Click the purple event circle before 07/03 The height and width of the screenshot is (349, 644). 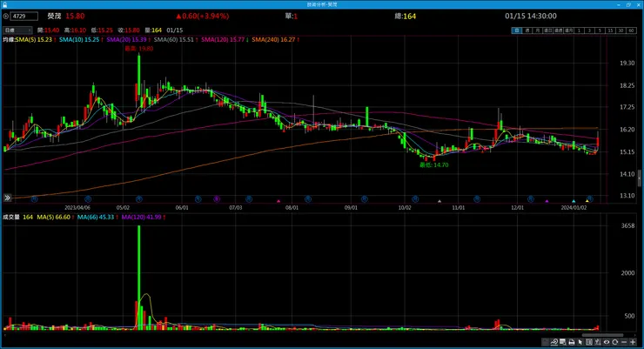(x=217, y=199)
